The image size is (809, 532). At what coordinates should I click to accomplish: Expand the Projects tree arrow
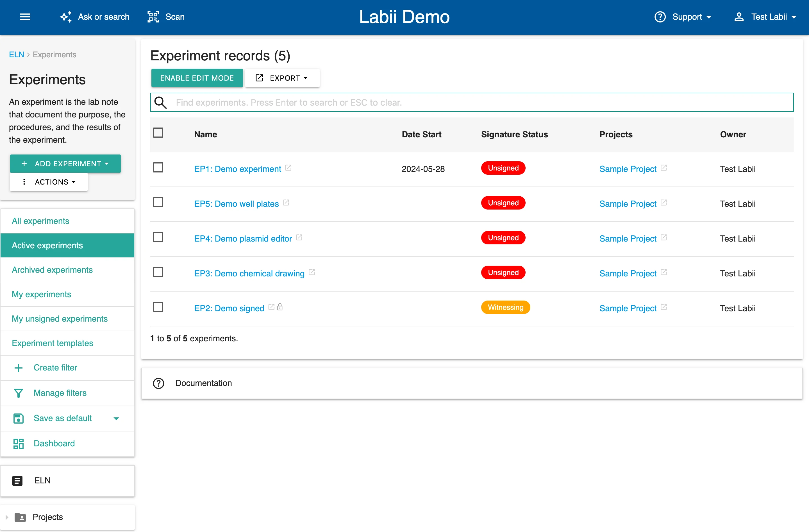click(7, 517)
